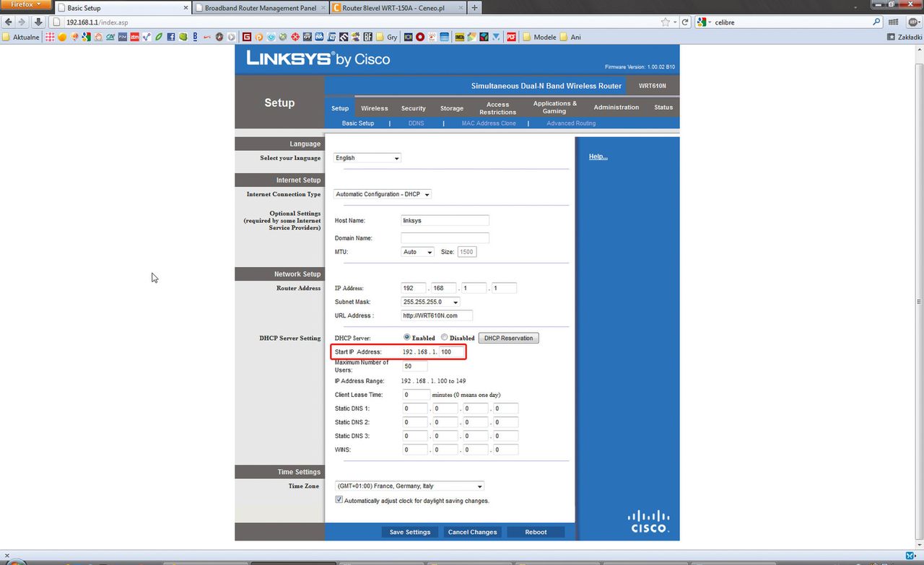The image size is (924, 565).
Task: Open the BF bookmark icon
Action: click(x=367, y=37)
